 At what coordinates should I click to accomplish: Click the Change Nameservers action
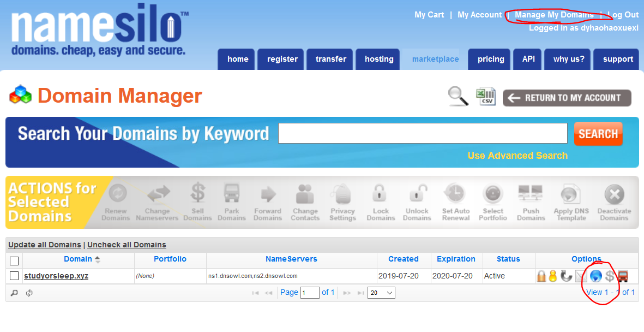(x=157, y=203)
